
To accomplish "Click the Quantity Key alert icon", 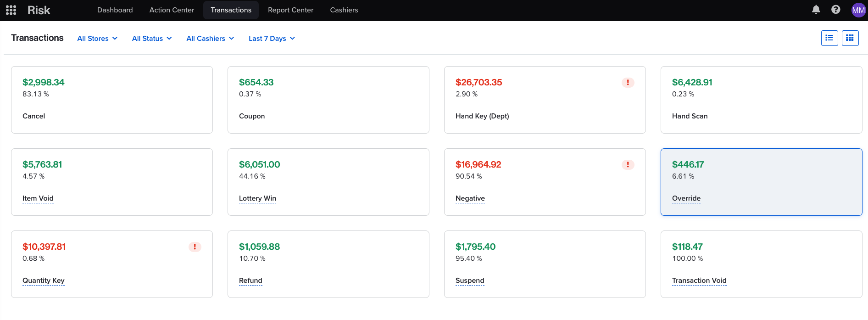I will [195, 247].
